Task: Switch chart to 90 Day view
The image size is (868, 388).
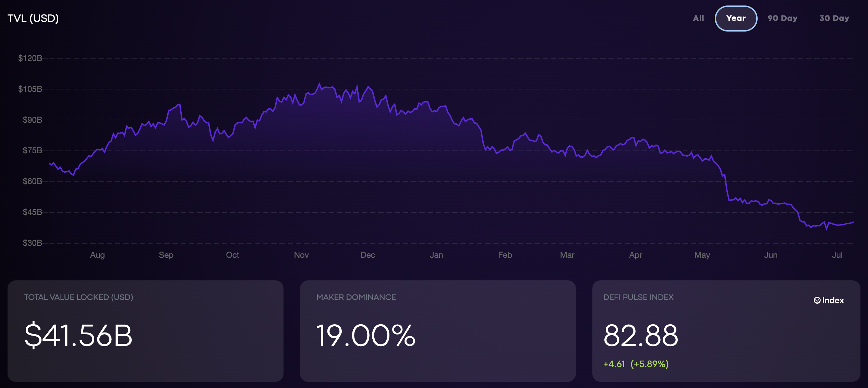Action: 782,19
